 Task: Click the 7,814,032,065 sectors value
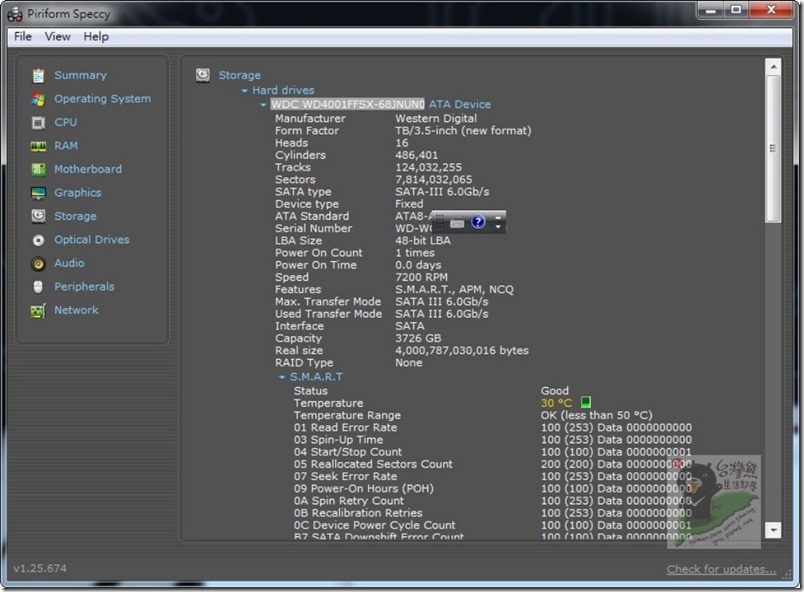click(x=433, y=179)
